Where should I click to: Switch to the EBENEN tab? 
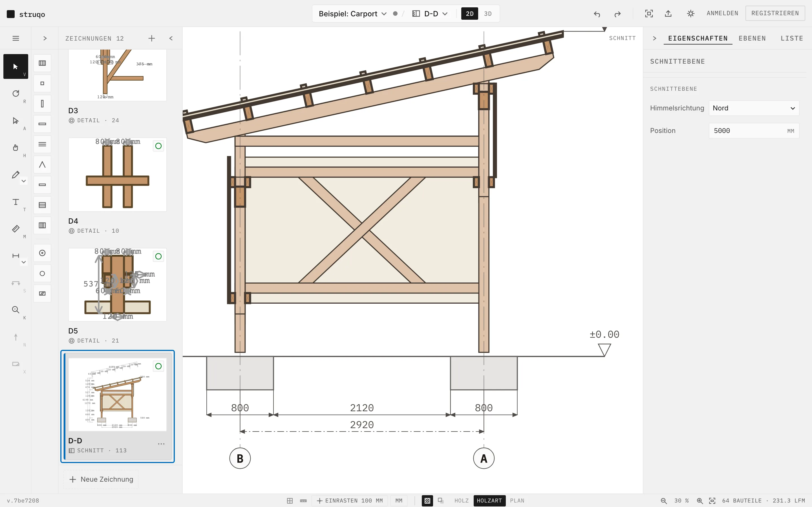coord(752,38)
